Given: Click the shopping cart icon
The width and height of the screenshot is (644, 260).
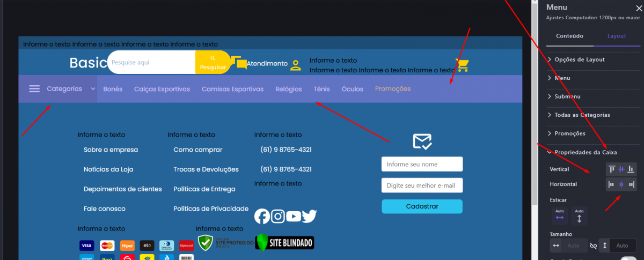Looking at the screenshot, I should 462,65.
